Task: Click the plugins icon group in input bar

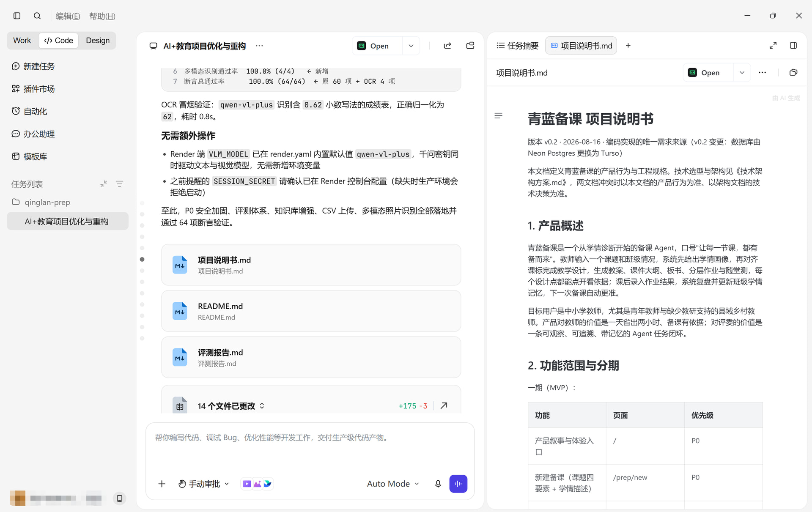Action: 257,484
